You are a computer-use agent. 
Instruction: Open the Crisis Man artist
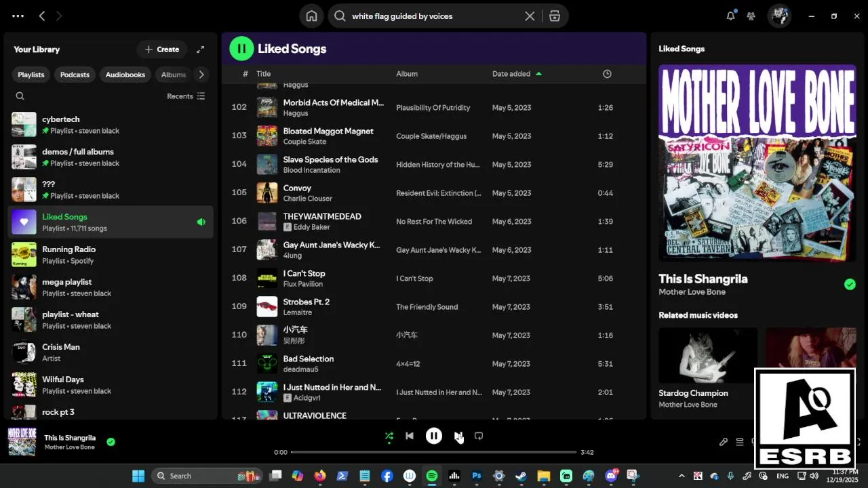[111, 352]
